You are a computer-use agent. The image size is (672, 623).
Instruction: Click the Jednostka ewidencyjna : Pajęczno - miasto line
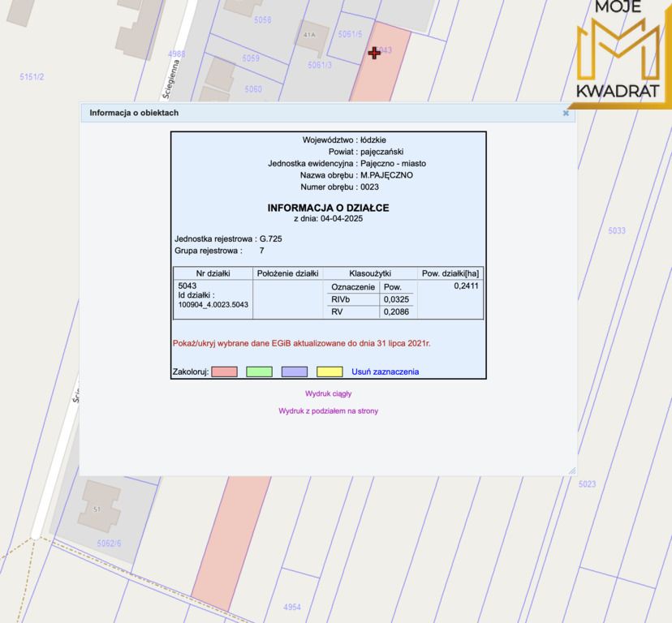[347, 163]
